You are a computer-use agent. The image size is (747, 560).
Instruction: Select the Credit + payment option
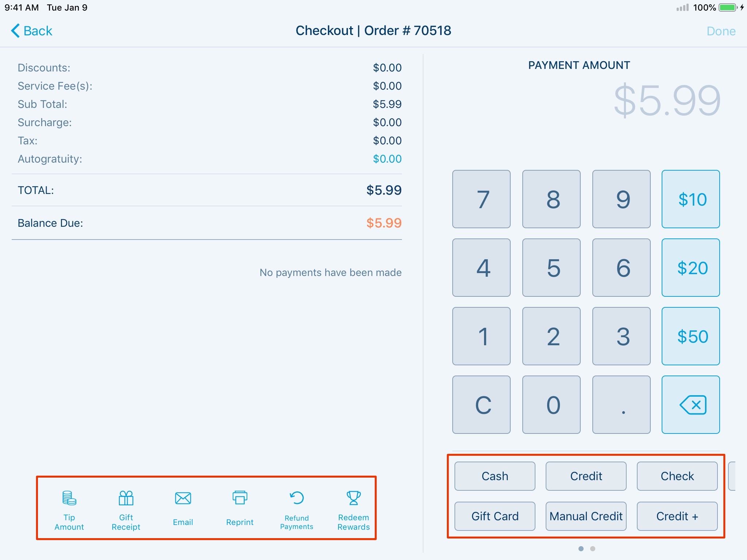pos(677,516)
